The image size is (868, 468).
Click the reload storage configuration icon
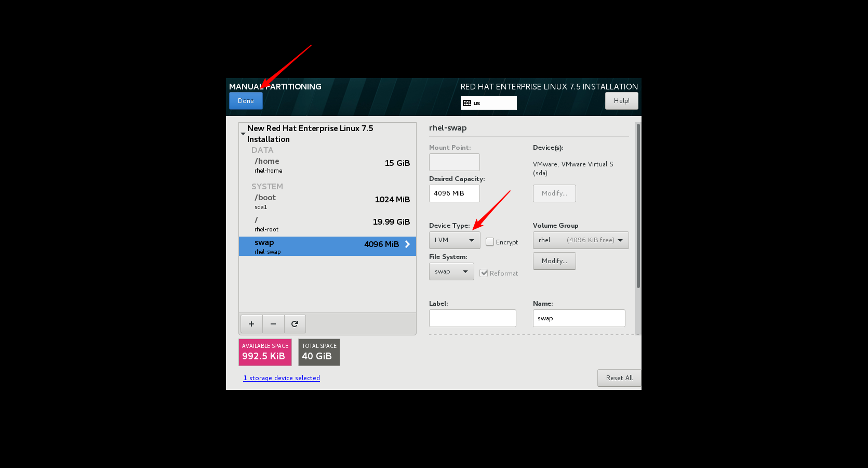[295, 324]
